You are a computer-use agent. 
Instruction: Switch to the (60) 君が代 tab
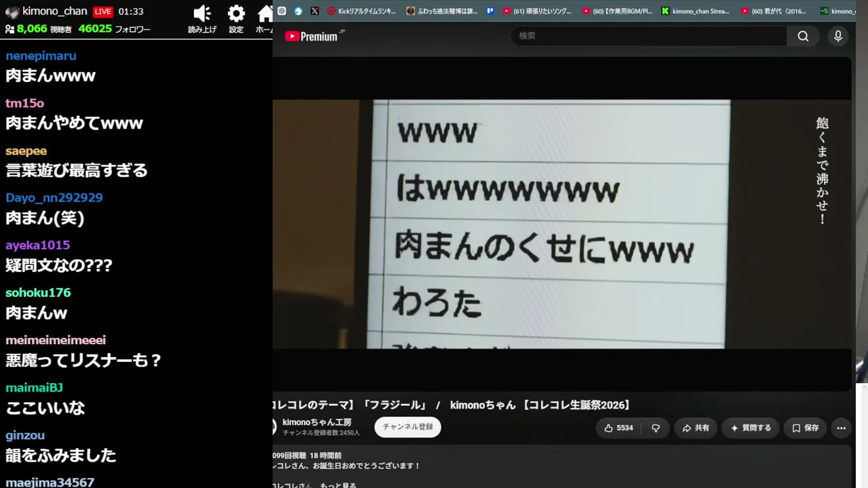[774, 11]
